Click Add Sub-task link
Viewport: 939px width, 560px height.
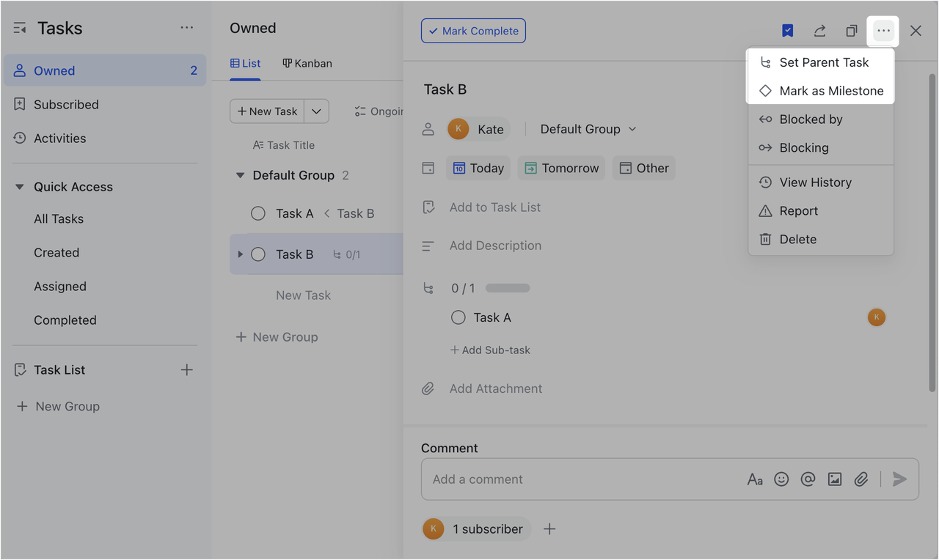[490, 350]
